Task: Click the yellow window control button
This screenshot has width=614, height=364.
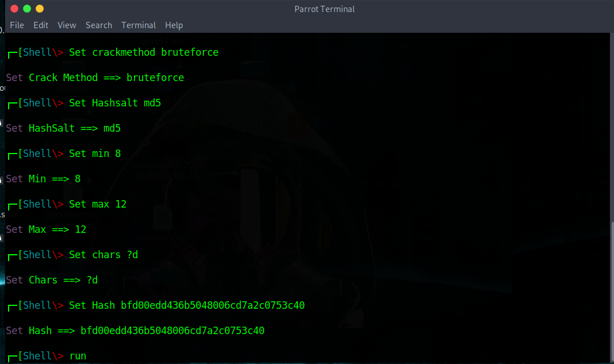Action: click(40, 9)
